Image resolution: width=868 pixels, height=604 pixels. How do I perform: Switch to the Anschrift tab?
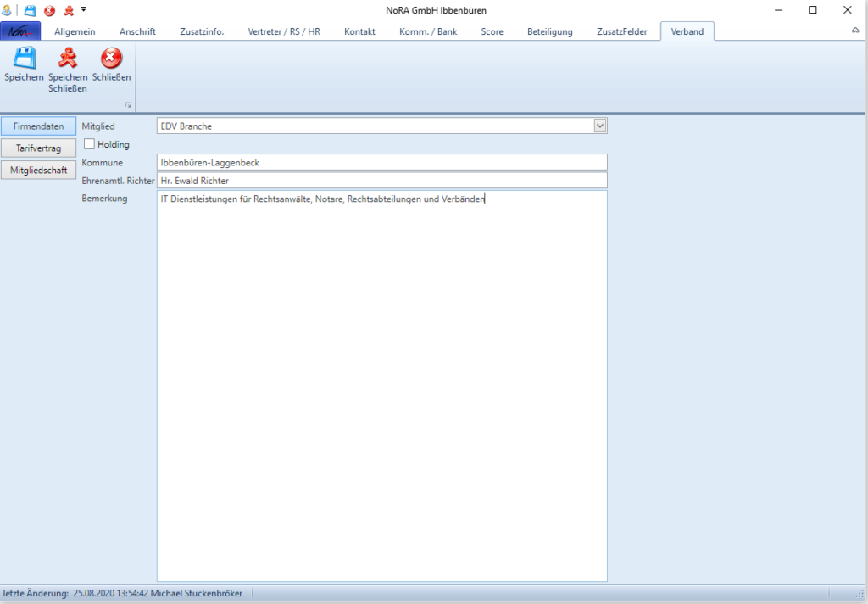(137, 31)
